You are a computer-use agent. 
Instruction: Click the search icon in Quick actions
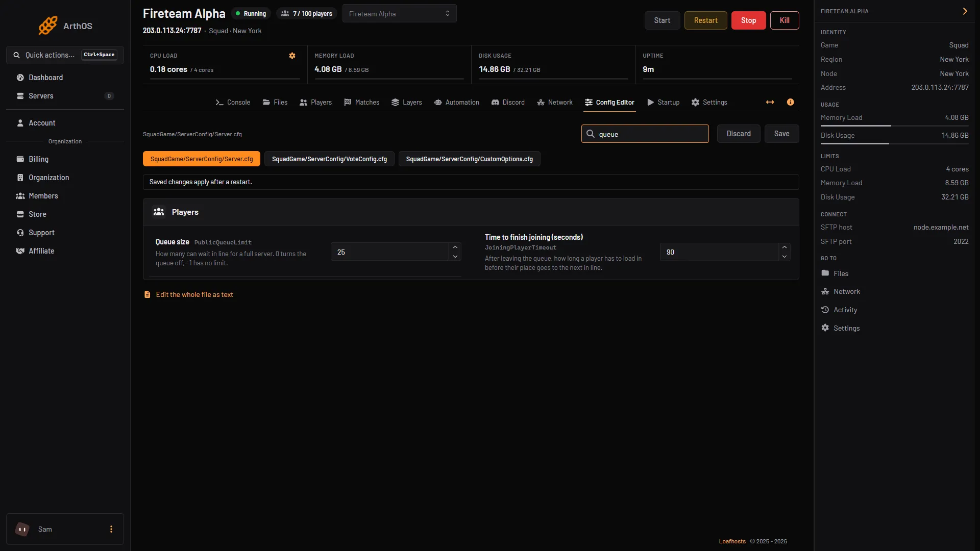pyautogui.click(x=17, y=55)
